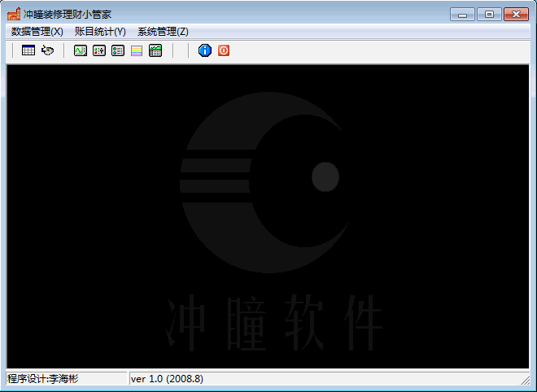This screenshot has height=392, width=537.
Task: Open the 账目统计(Y) menu
Action: tap(100, 32)
